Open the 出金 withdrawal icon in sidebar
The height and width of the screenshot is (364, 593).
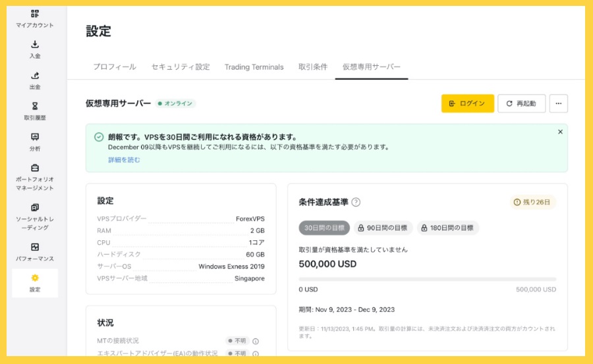[x=35, y=76]
